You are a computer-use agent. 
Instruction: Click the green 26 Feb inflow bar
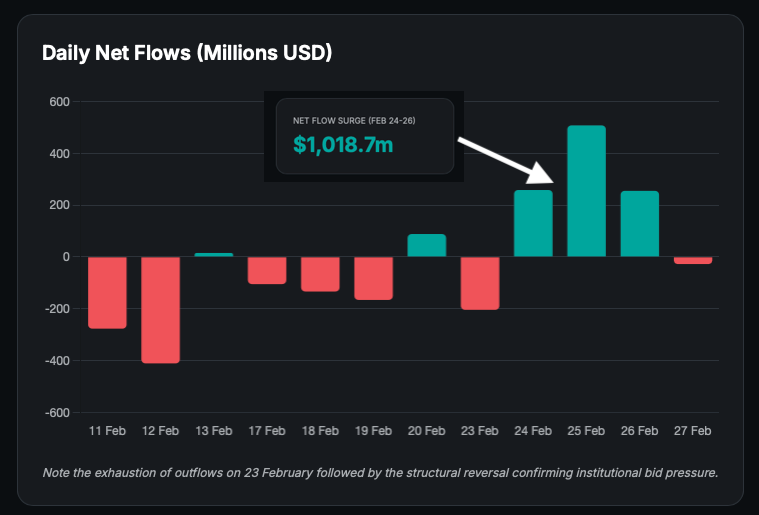coord(640,224)
